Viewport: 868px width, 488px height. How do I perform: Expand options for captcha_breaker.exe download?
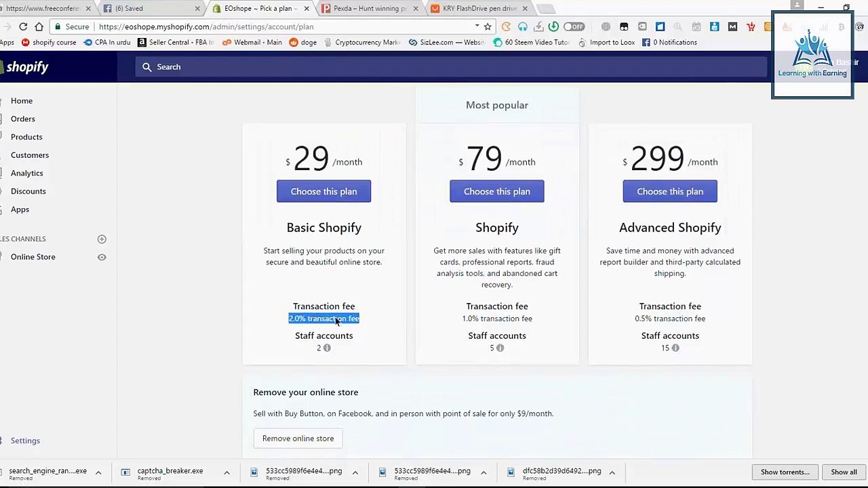pyautogui.click(x=226, y=472)
